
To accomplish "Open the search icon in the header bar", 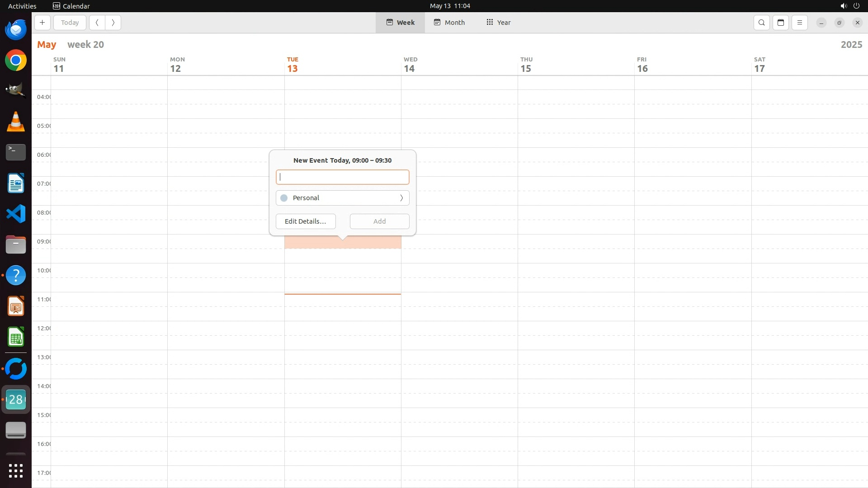I will tap(761, 23).
